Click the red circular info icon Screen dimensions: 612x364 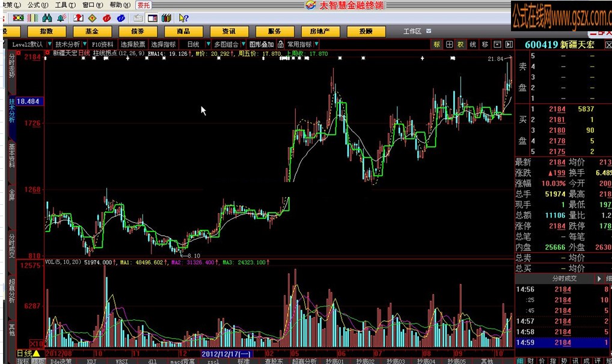106,18
